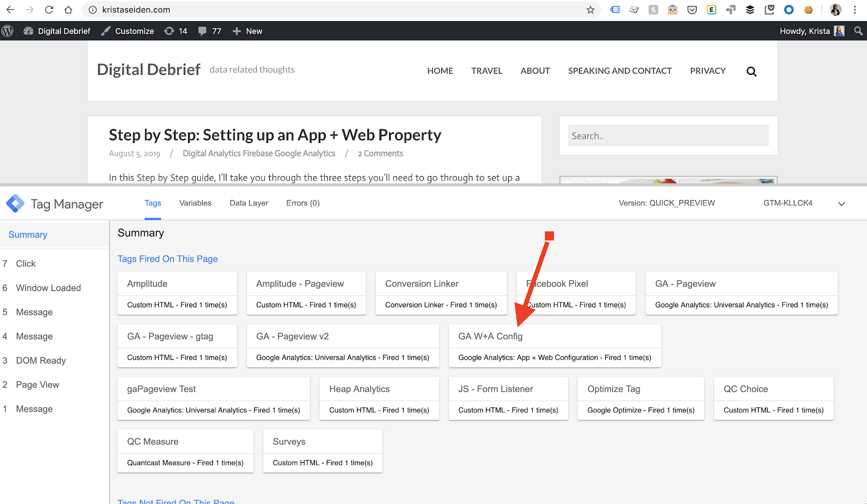Switch to the Variables tab

pyautogui.click(x=196, y=203)
